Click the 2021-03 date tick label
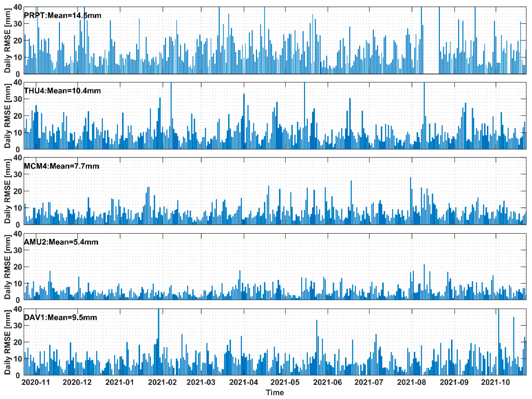Image resolution: width=532 pixels, height=399 pixels. 201,382
